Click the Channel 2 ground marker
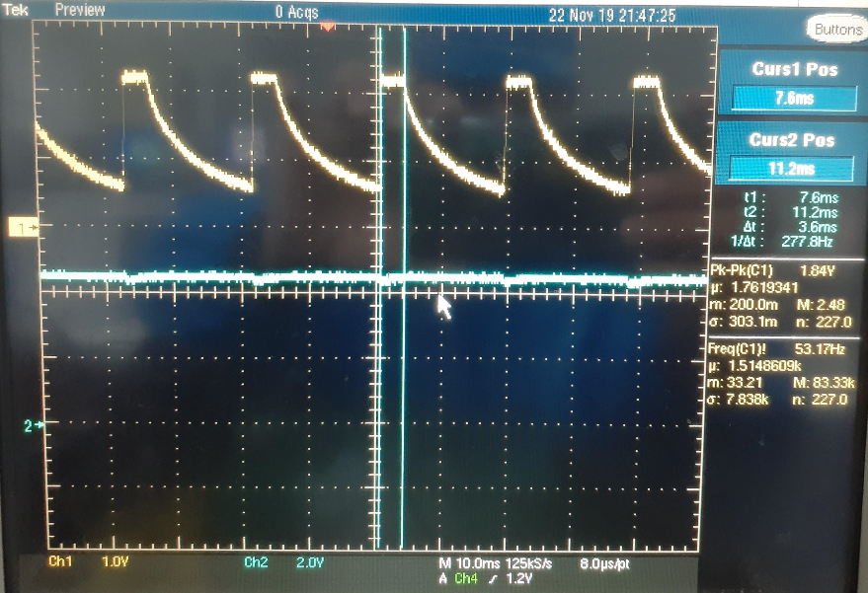The width and height of the screenshot is (868, 593). 34,425
